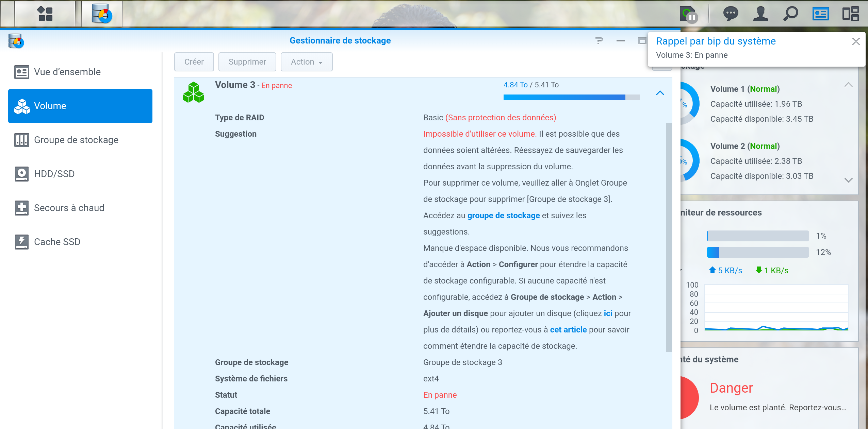The width and height of the screenshot is (868, 429).
Task: Click the volume details vertical scrollbar
Action: (669, 237)
